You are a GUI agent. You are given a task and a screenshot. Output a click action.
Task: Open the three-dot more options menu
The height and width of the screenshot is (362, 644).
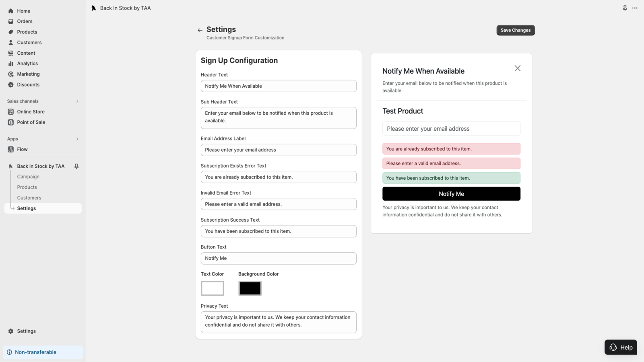pos(635,8)
